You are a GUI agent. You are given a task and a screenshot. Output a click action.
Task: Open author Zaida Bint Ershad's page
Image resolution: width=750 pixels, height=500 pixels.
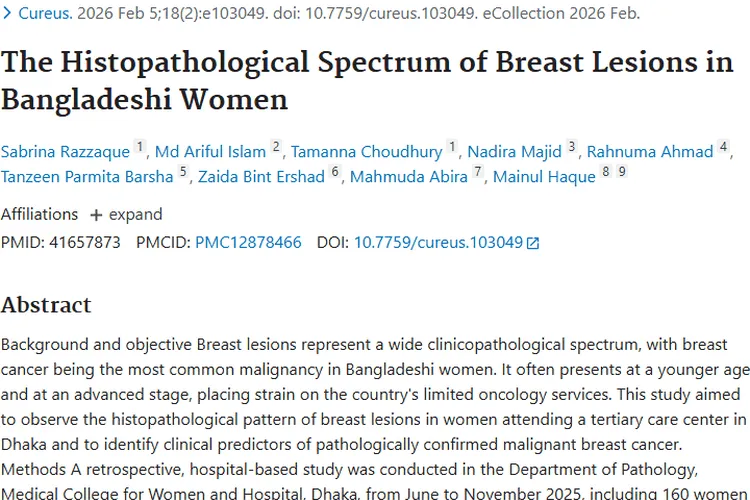click(x=261, y=177)
